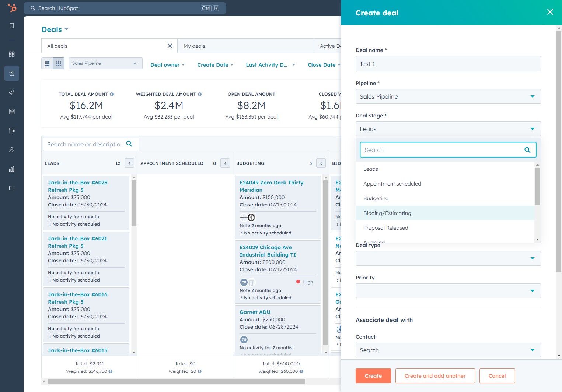Open the Jack-in-the-Box #6016 Refresh Pkg 3 deal
The image size is (562, 392).
coord(78,298)
